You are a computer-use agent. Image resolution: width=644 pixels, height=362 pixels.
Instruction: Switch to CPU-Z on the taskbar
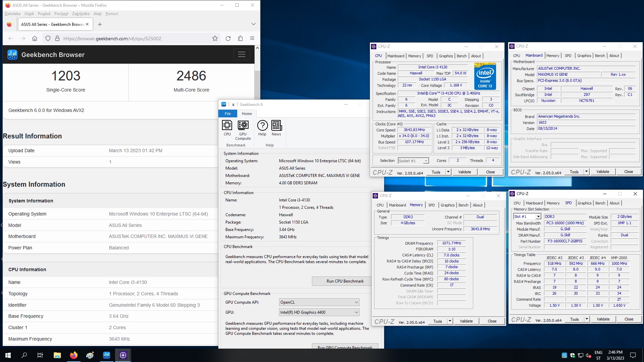(x=123, y=355)
